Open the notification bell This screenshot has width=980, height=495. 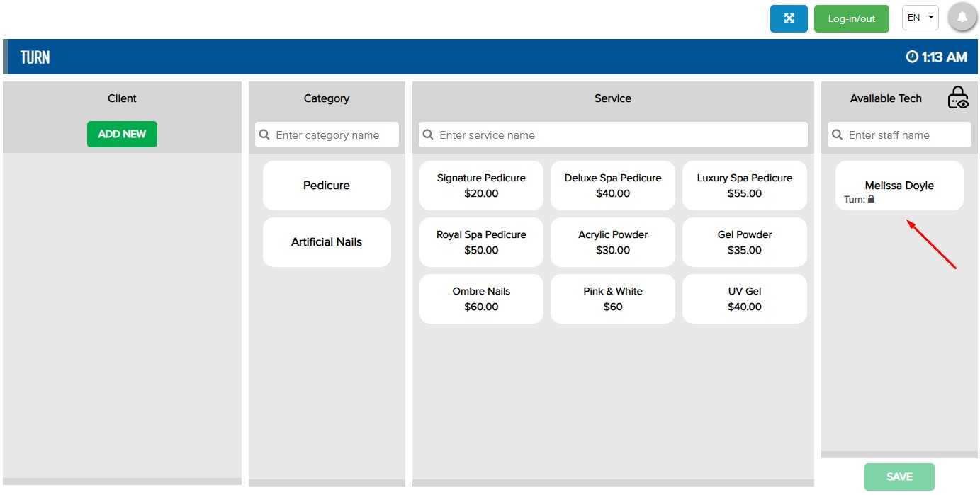point(962,18)
